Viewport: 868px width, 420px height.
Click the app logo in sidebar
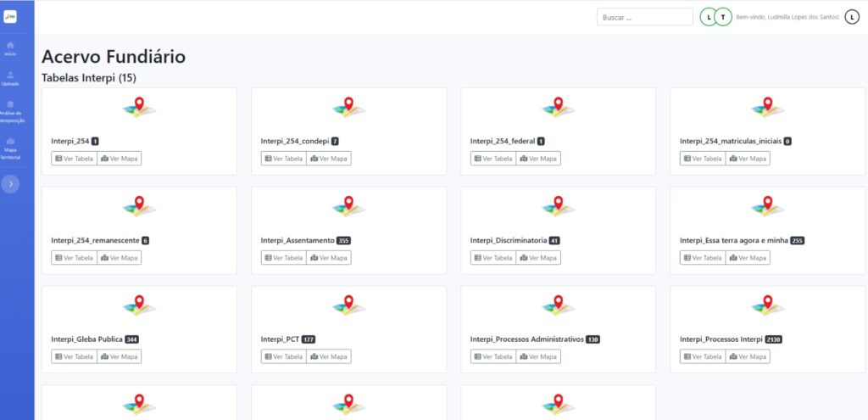tap(10, 16)
